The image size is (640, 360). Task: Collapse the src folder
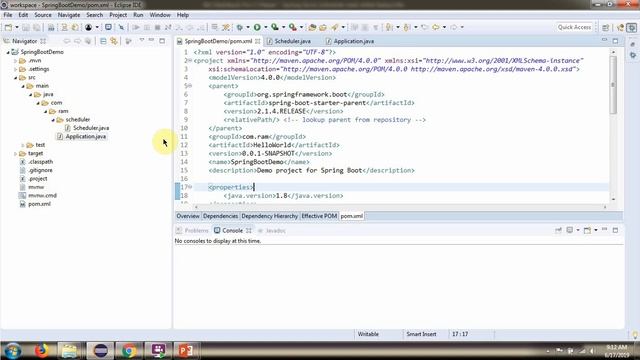16,78
